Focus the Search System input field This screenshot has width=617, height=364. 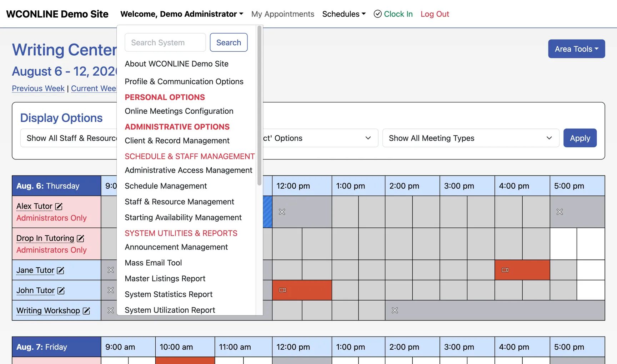165,42
